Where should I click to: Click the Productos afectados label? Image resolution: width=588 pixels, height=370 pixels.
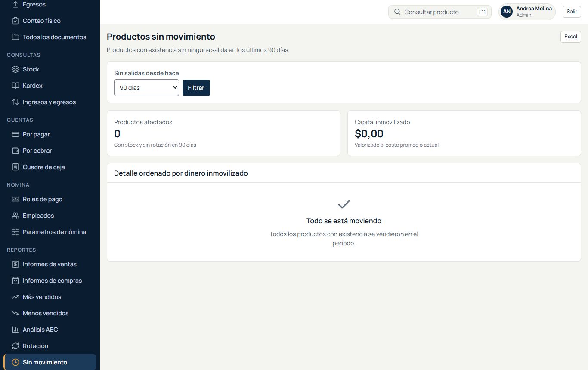click(143, 122)
